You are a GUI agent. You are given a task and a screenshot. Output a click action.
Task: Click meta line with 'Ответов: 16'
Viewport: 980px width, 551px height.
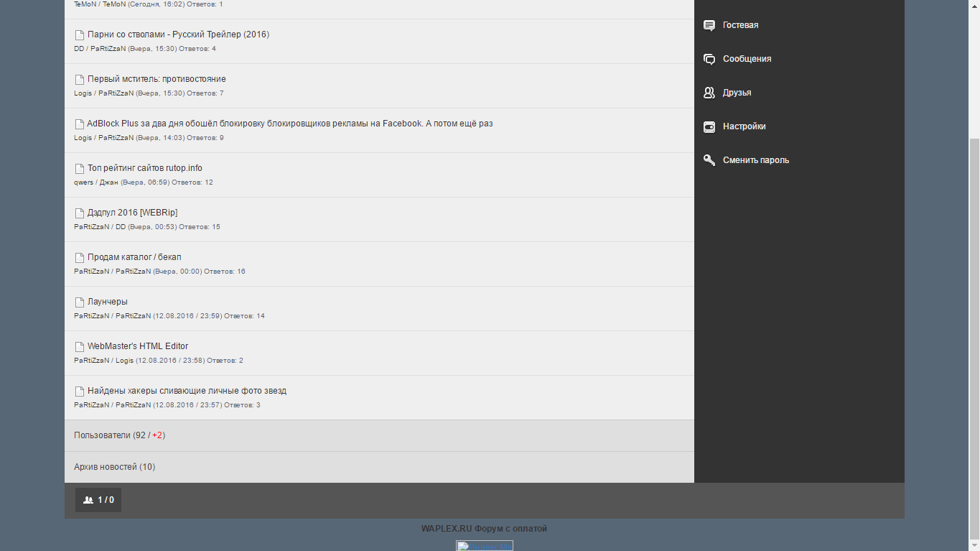pyautogui.click(x=159, y=272)
